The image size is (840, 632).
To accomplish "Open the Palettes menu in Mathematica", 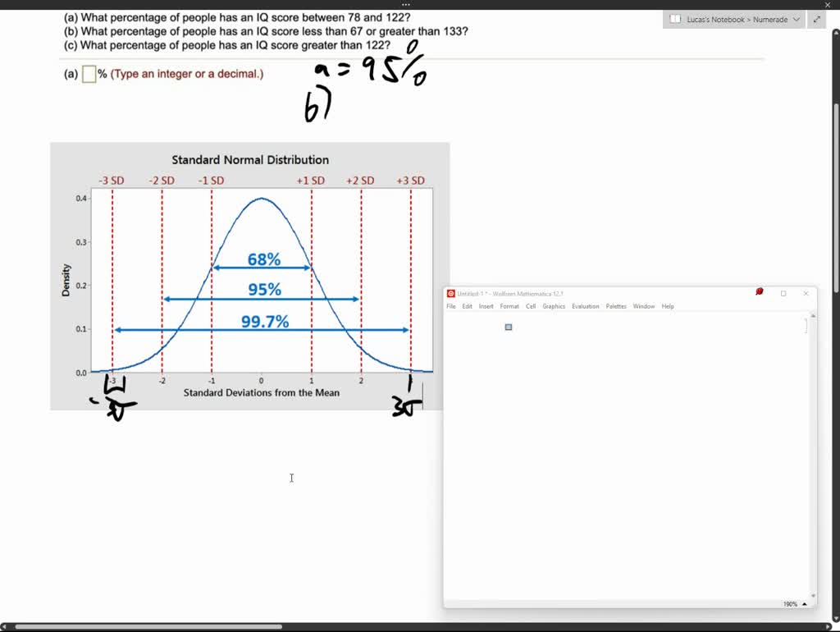I will click(614, 305).
